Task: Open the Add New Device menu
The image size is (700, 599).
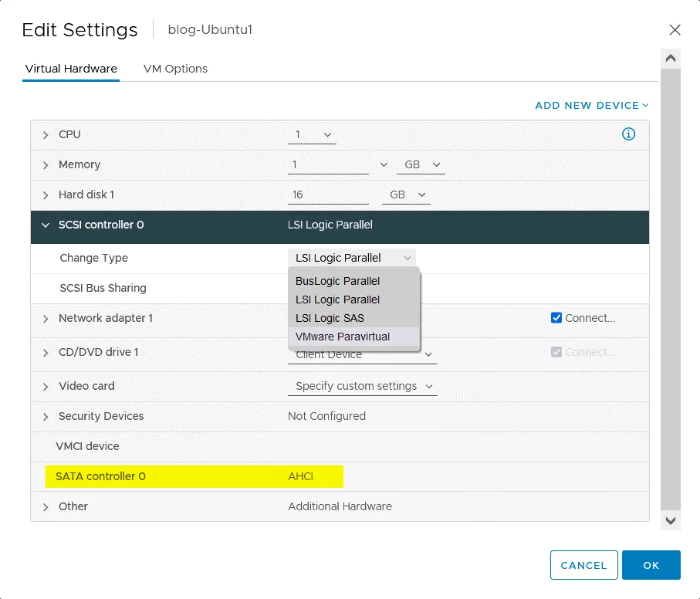Action: [591, 106]
